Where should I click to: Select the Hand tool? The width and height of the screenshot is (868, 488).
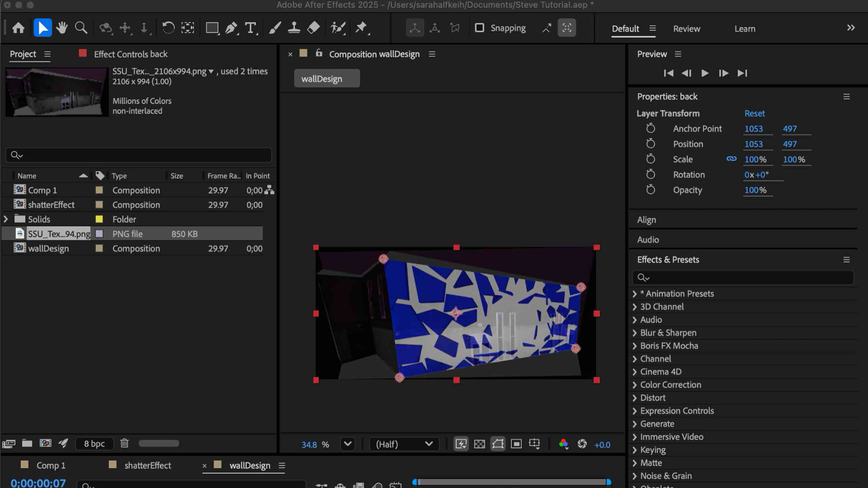(62, 28)
